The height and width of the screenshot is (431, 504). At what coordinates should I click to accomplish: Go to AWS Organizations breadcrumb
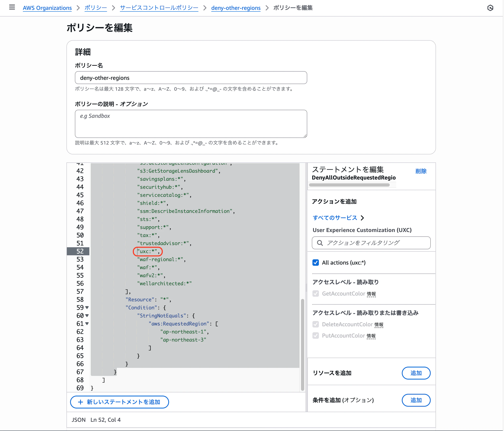[47, 8]
